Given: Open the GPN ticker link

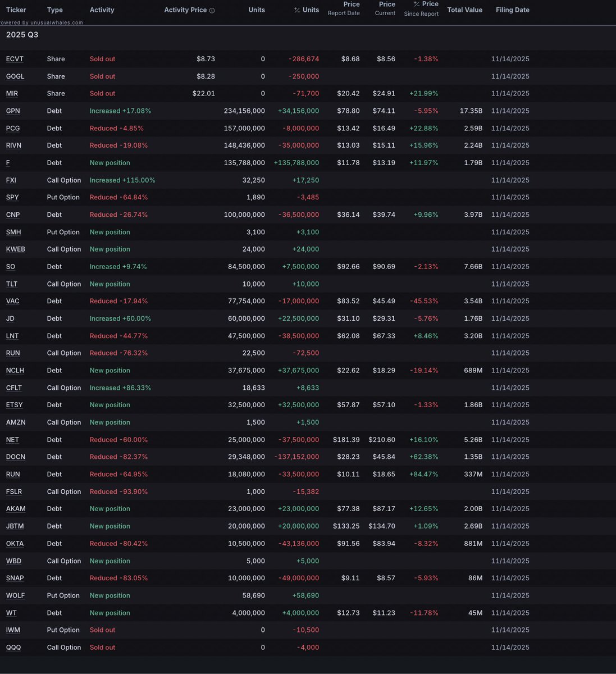Looking at the screenshot, I should 13,111.
